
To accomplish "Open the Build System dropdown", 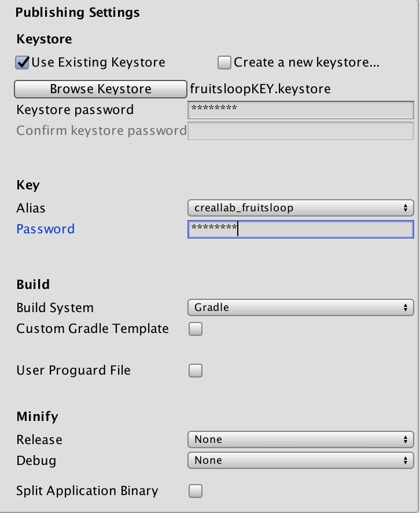I will point(301,307).
